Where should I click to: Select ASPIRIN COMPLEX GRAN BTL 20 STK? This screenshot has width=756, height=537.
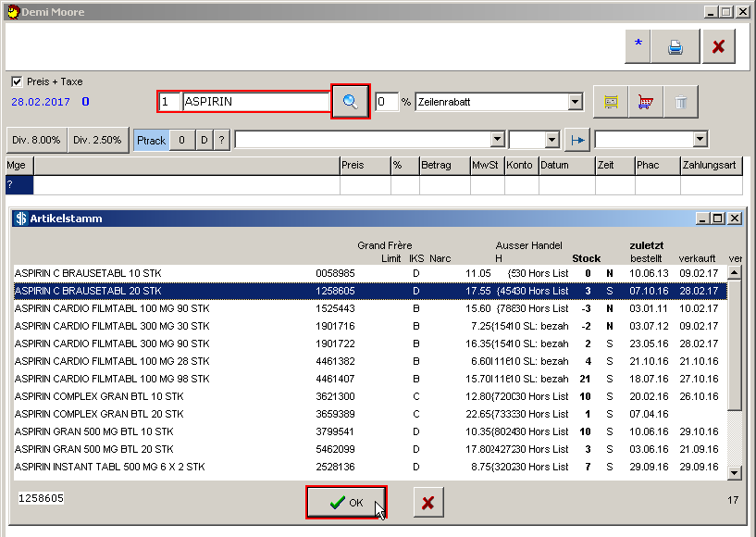370,415
